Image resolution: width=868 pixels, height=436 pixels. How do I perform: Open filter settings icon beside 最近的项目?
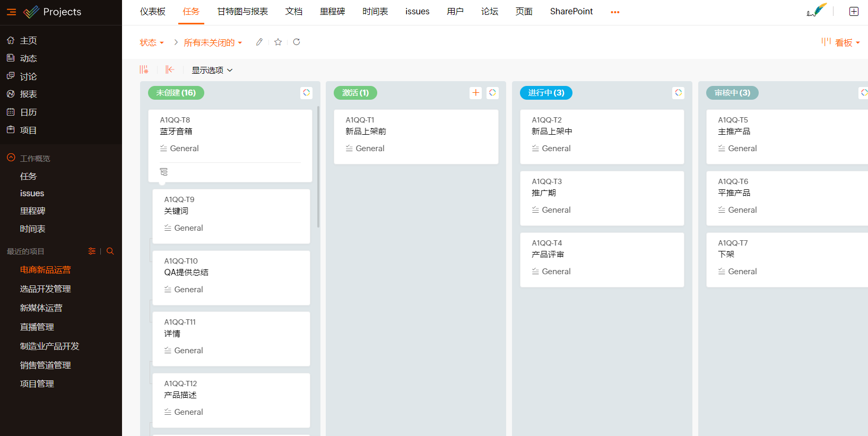pos(92,251)
